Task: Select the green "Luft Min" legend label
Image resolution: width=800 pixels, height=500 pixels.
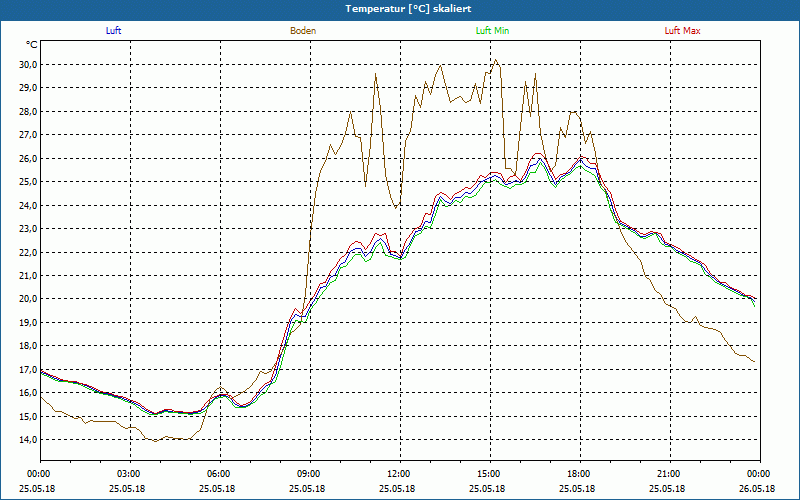Action: (492, 31)
